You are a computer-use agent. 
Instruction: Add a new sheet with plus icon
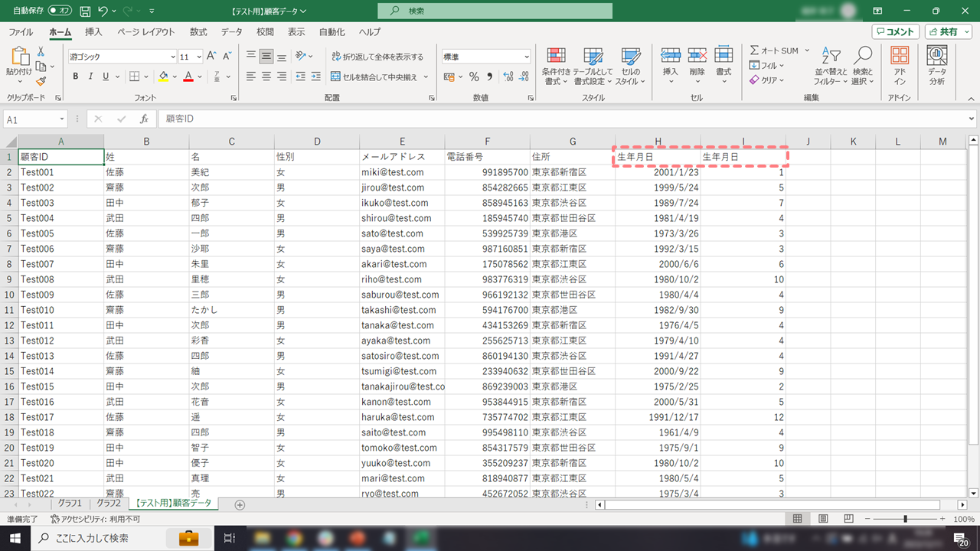click(240, 504)
